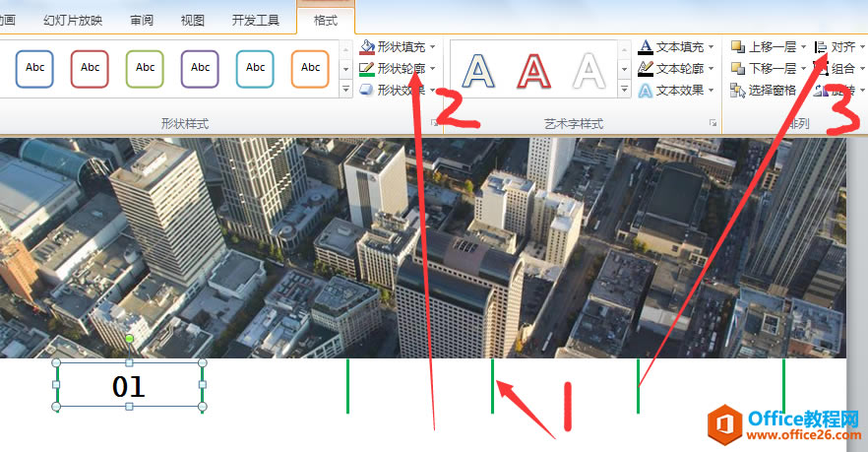Click the 文本轮廓 icon
This screenshot has height=452, width=868.
point(646,69)
